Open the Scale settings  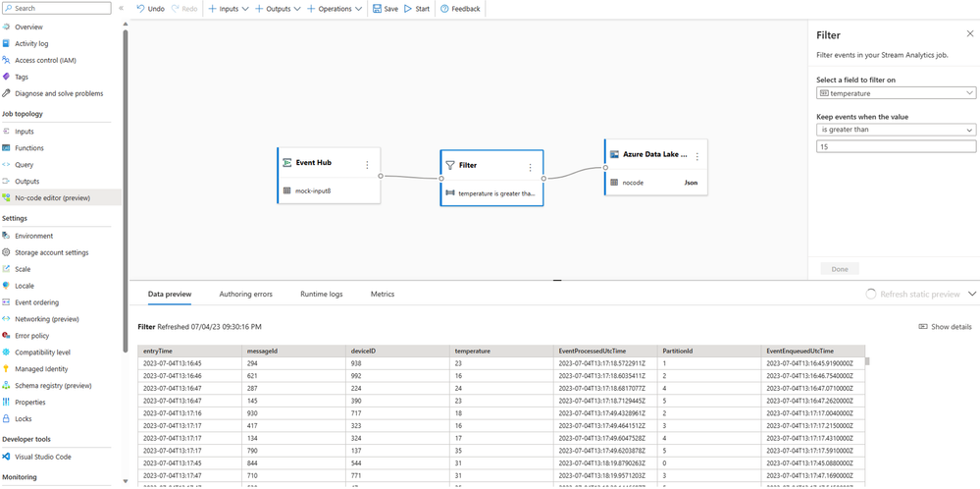point(23,269)
